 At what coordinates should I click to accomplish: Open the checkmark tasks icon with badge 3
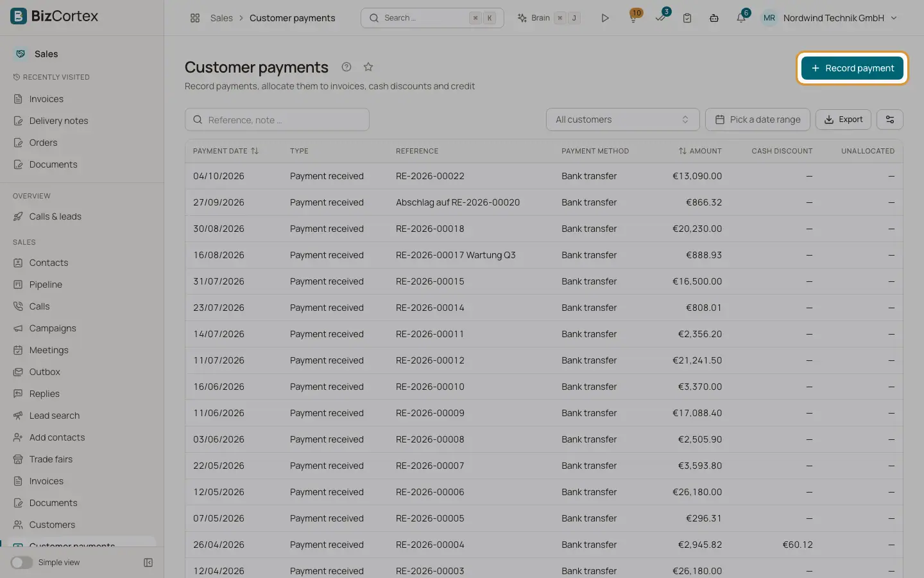pyautogui.click(x=661, y=17)
